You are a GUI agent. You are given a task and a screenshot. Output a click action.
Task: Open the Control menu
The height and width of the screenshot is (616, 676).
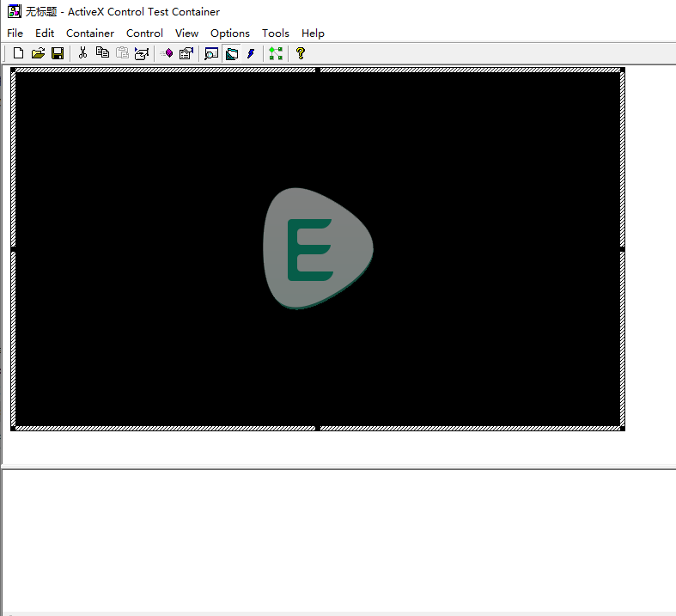(144, 34)
